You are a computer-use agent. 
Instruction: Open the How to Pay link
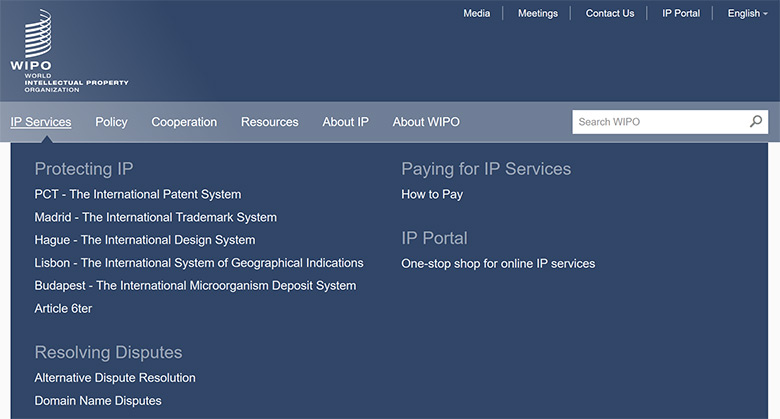pyautogui.click(x=432, y=194)
